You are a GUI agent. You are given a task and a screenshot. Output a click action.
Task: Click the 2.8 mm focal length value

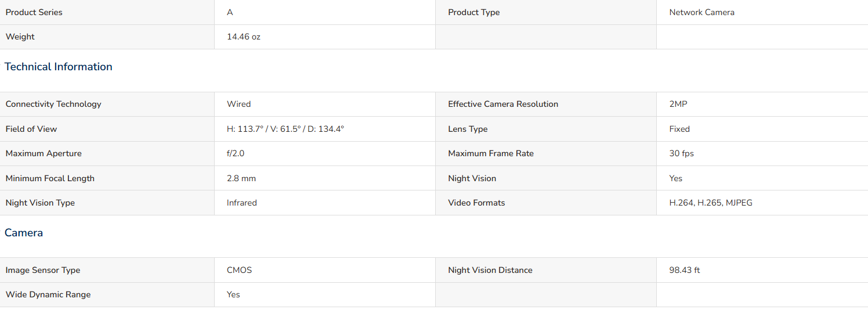(x=241, y=178)
